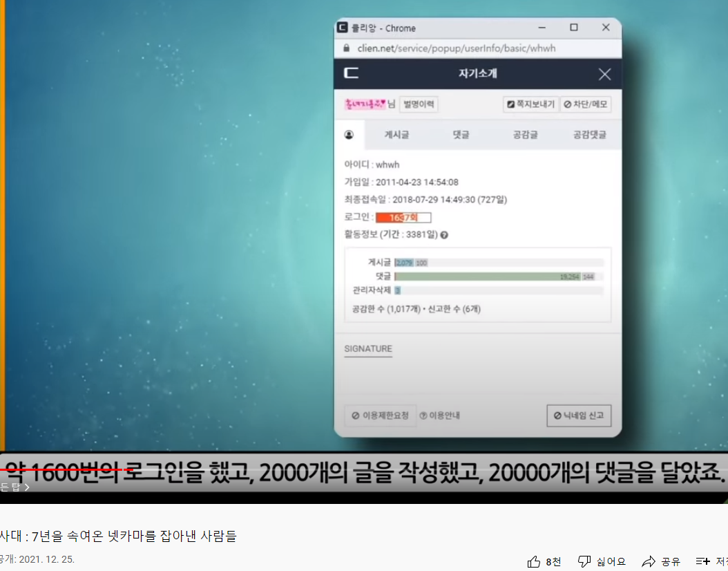
Task: Click the 이용제한요청 button
Action: [x=381, y=415]
